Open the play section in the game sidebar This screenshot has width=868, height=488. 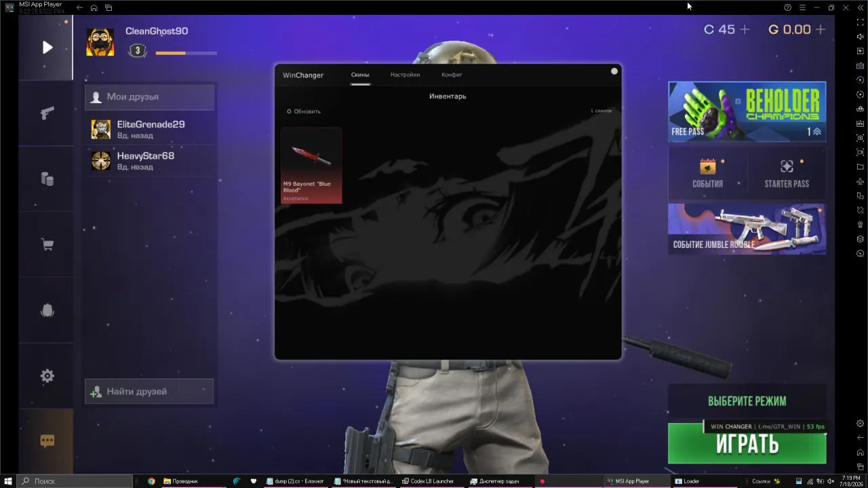point(47,47)
